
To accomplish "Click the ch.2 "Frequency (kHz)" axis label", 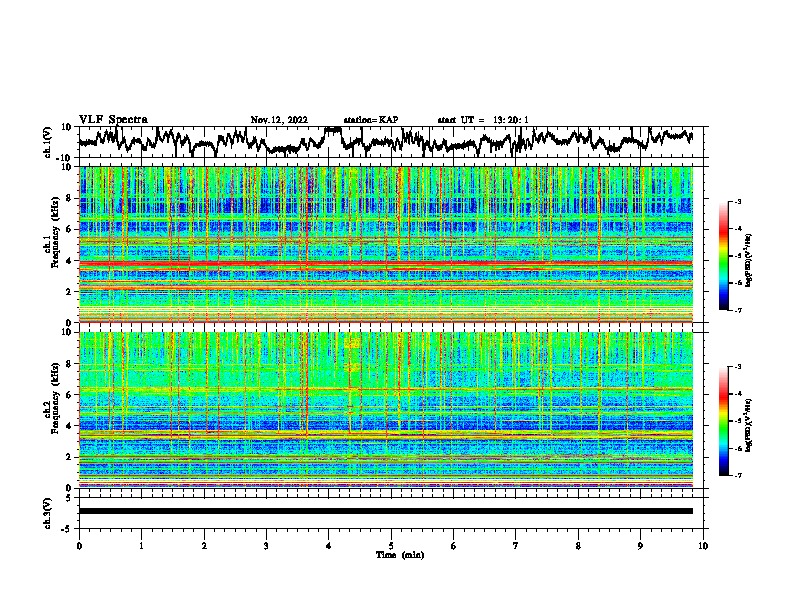I will tap(55, 398).
